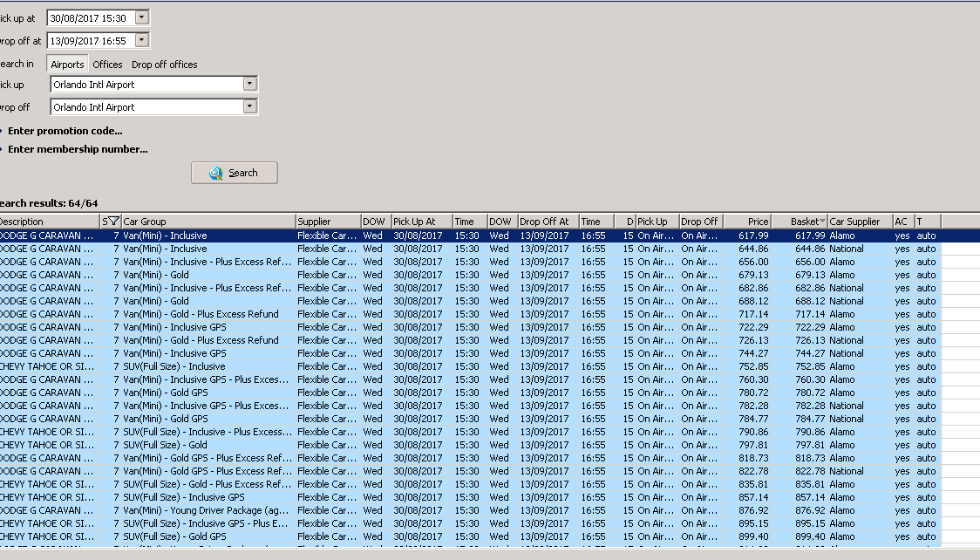
Task: Sort by the Description column header
Action: pos(50,222)
